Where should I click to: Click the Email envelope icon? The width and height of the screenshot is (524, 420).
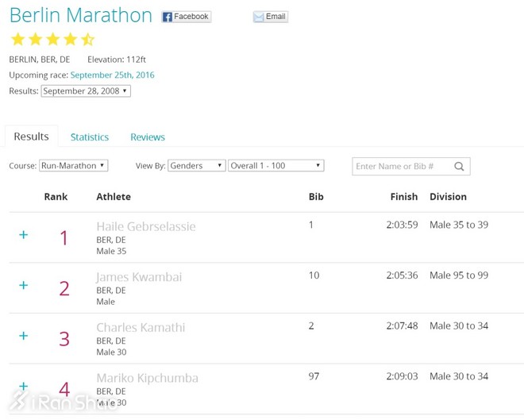coord(259,17)
